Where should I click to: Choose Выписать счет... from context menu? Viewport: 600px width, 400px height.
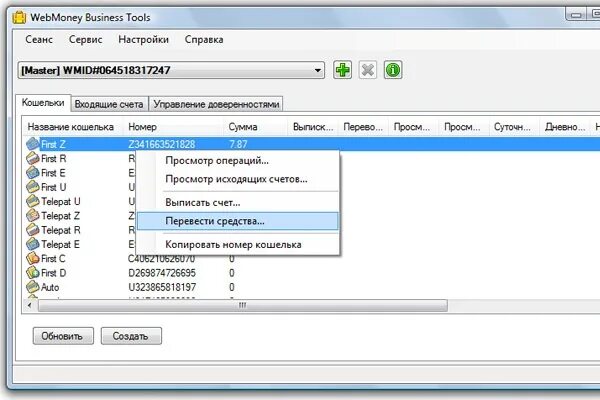(238, 202)
